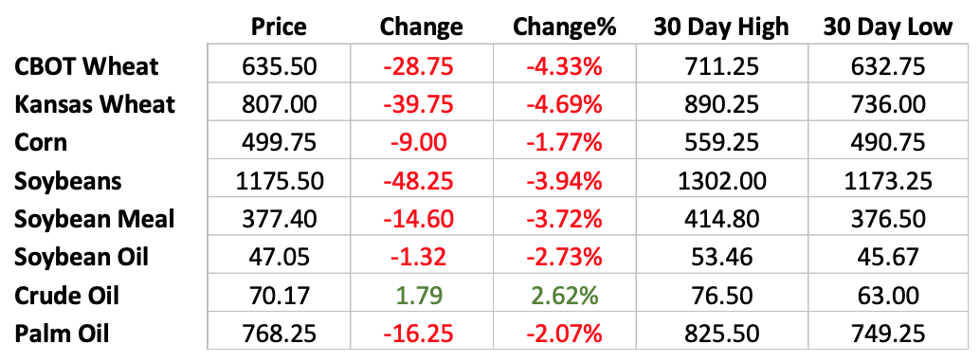
Task: Select CBOT Wheat change percent -4.33%
Action: (x=564, y=66)
